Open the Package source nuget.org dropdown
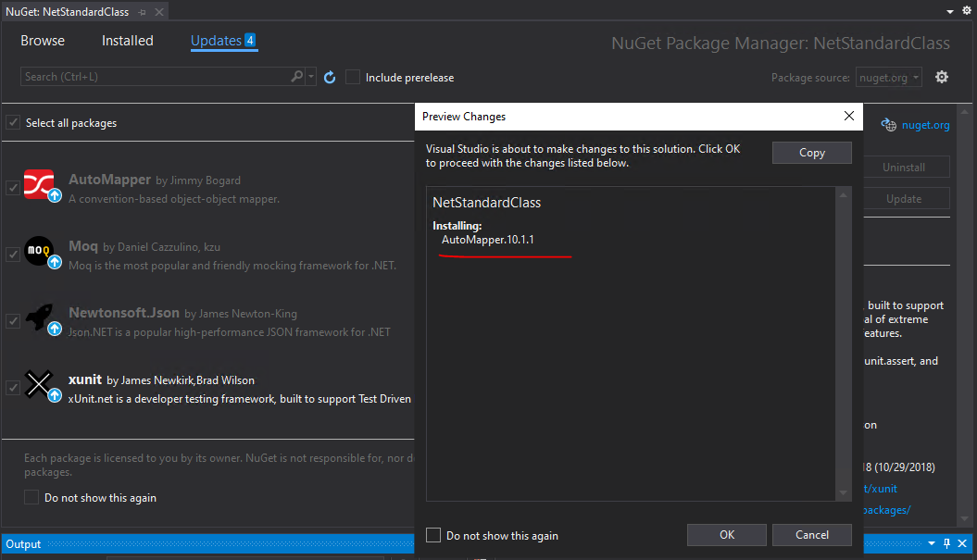This screenshot has height=560, width=977. (x=888, y=77)
